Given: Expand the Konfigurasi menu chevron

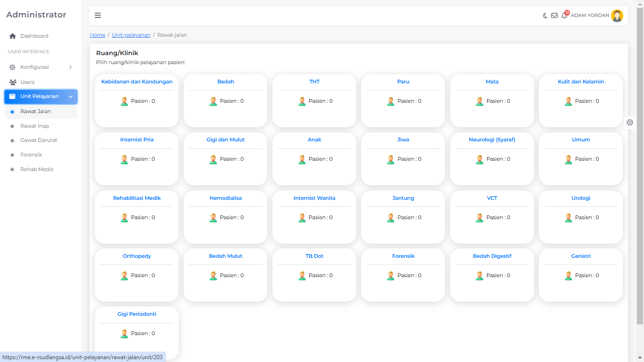Looking at the screenshot, I should tap(70, 67).
